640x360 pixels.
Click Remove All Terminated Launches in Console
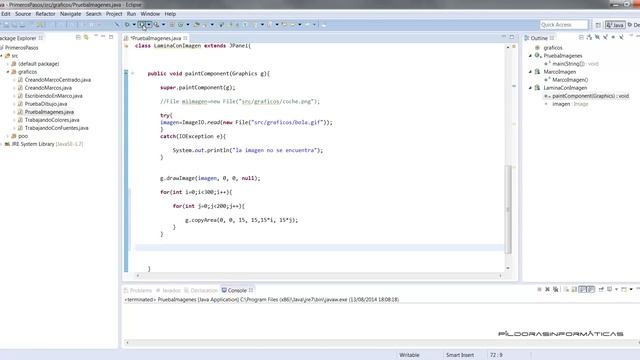pyautogui.click(x=556, y=289)
